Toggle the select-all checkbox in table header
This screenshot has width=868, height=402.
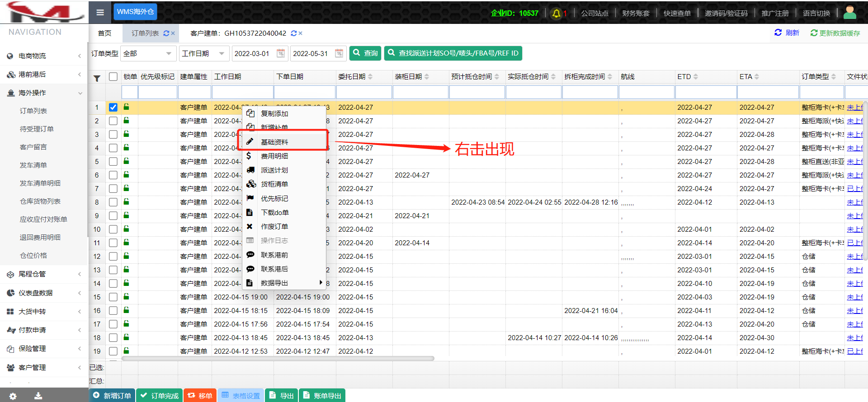pos(113,77)
